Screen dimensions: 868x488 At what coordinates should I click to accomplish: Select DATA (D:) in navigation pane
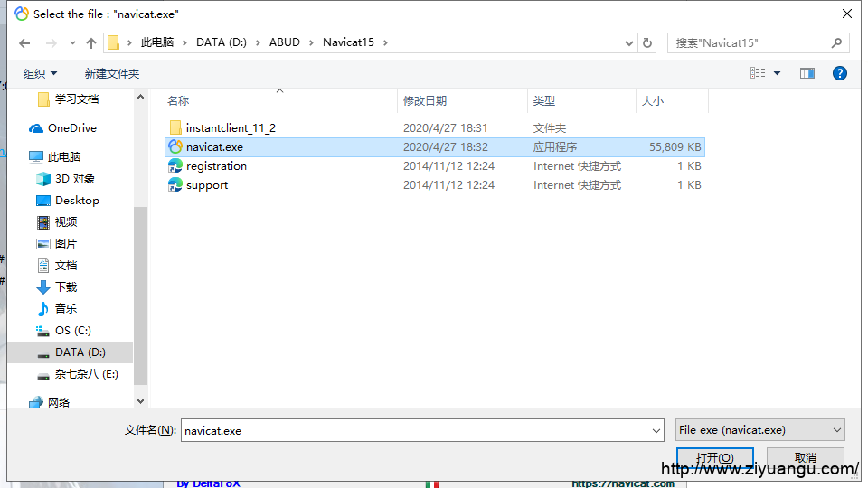(81, 352)
